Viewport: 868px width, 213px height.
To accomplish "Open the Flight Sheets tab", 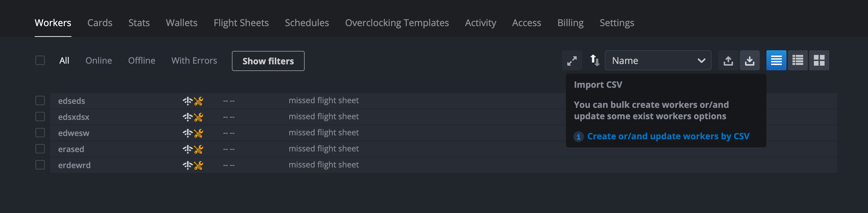I will pyautogui.click(x=241, y=23).
